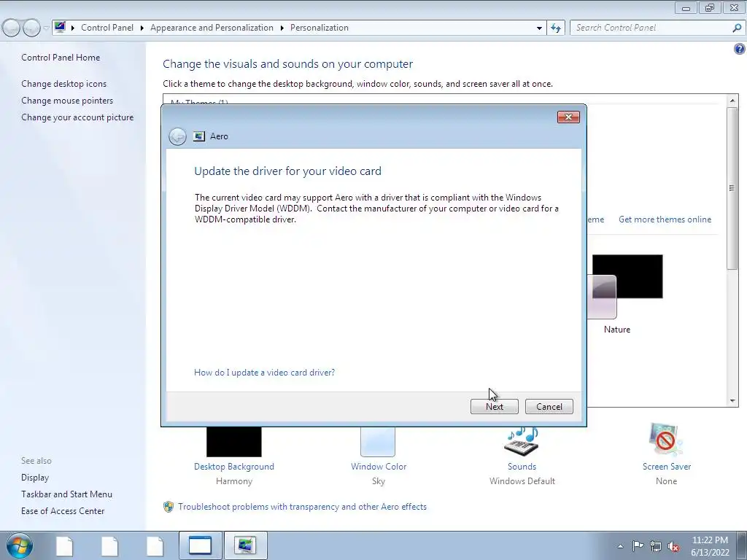This screenshot has width=747, height=560.
Task: Open 'How do I update a video card driver?'
Action: point(264,373)
